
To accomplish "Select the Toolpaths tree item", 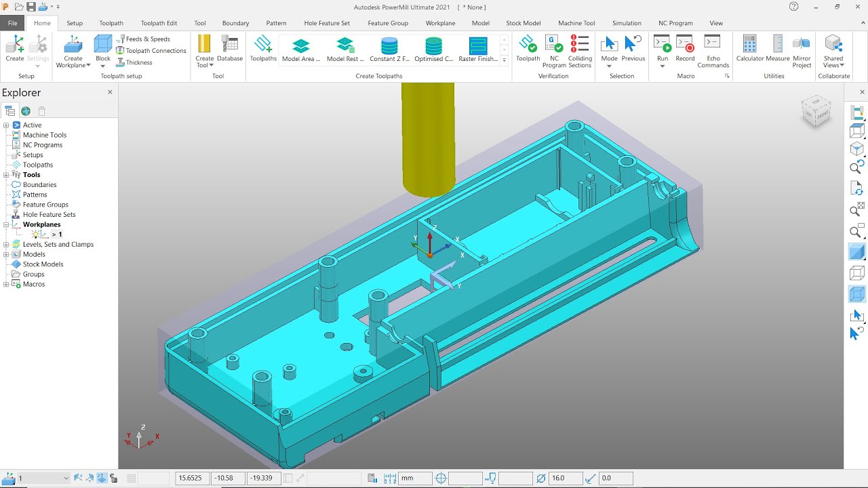I will [x=38, y=165].
